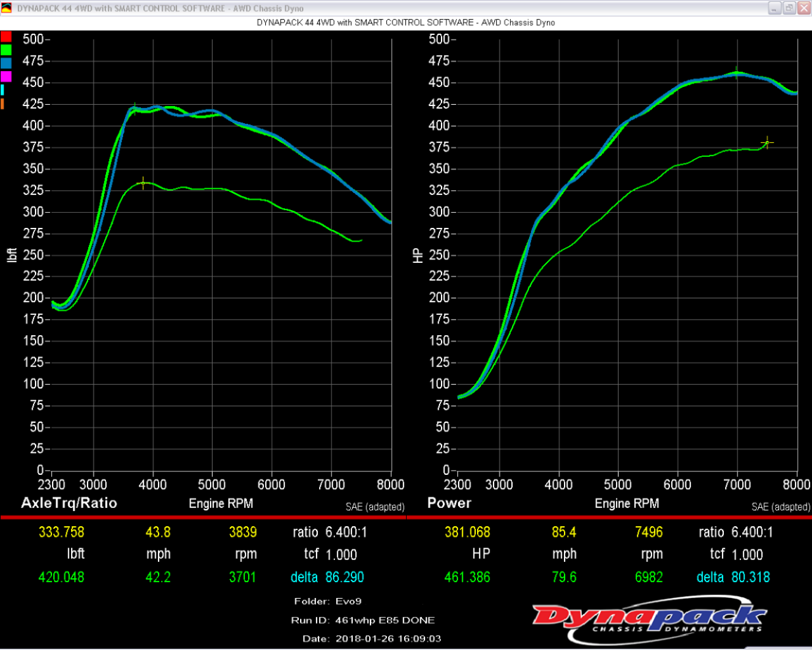
Task: Click yellow crosshair marker on lower power curve
Action: tap(767, 142)
